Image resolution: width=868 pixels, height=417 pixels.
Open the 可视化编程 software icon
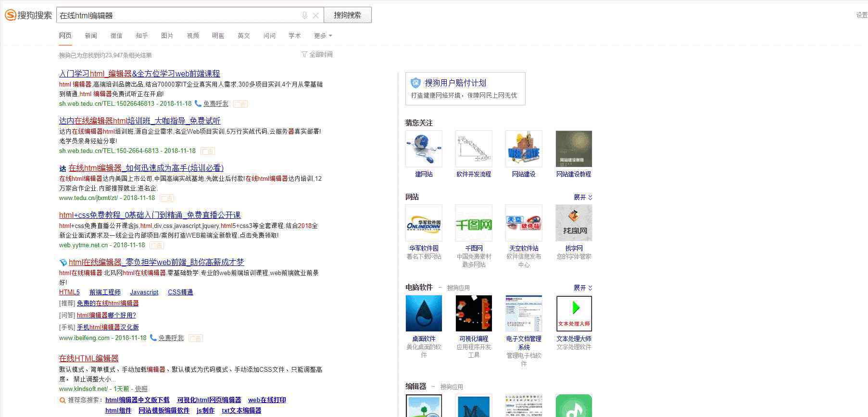[x=474, y=314]
